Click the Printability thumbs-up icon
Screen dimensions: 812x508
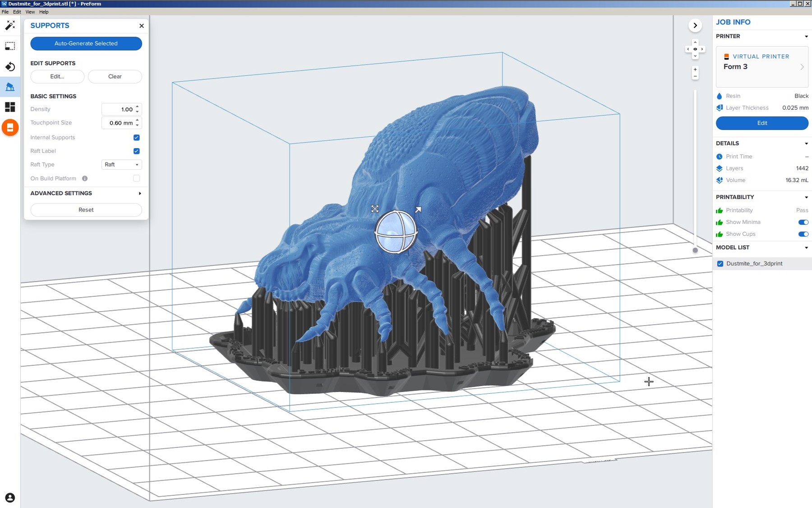(719, 210)
